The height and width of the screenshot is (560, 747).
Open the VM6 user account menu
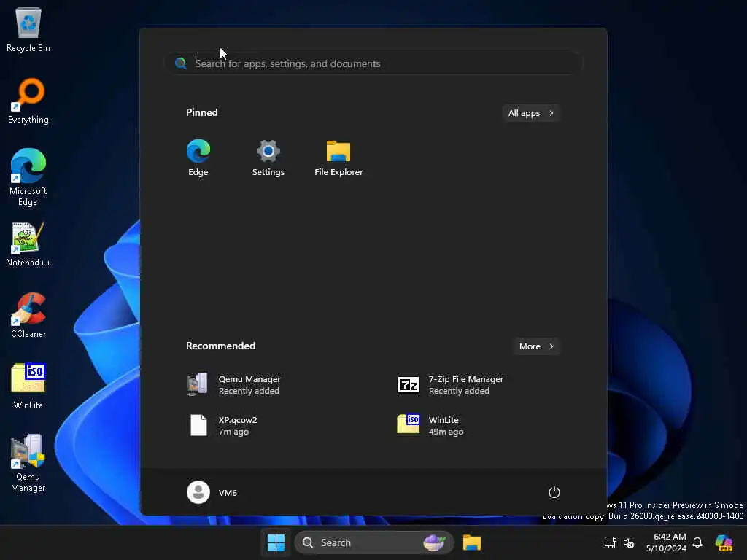point(212,492)
